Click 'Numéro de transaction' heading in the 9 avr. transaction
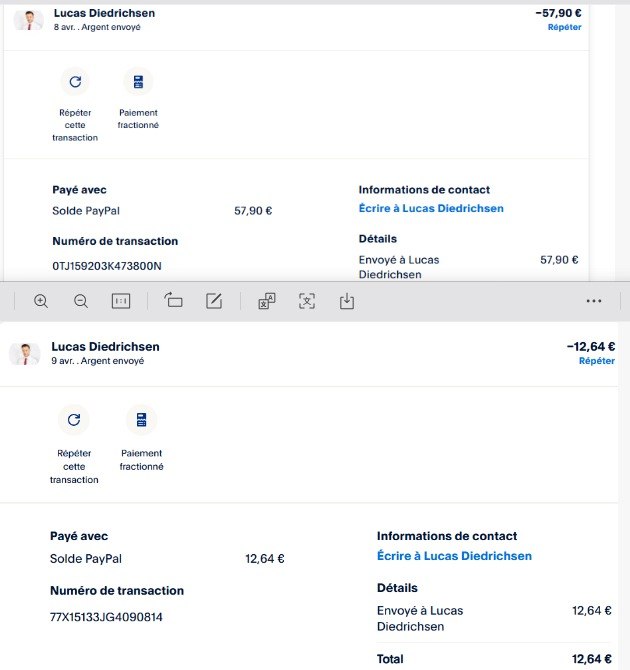This screenshot has width=630, height=670. coord(117,591)
